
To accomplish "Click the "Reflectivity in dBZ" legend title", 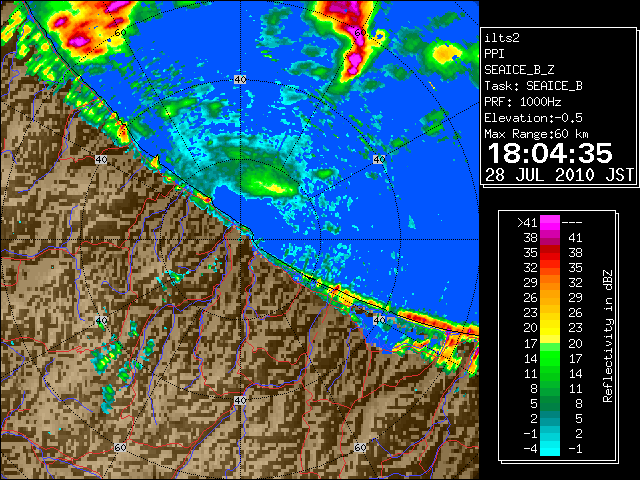I will 608,336.
